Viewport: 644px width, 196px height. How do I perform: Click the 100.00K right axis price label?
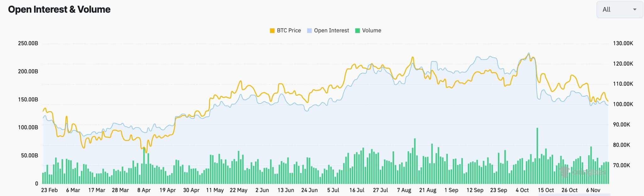tap(623, 104)
